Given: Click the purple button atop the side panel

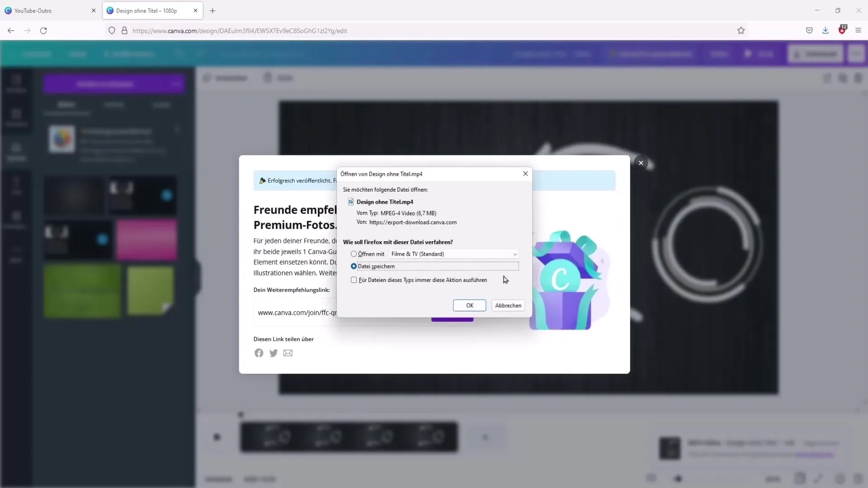Looking at the screenshot, I should (x=114, y=84).
